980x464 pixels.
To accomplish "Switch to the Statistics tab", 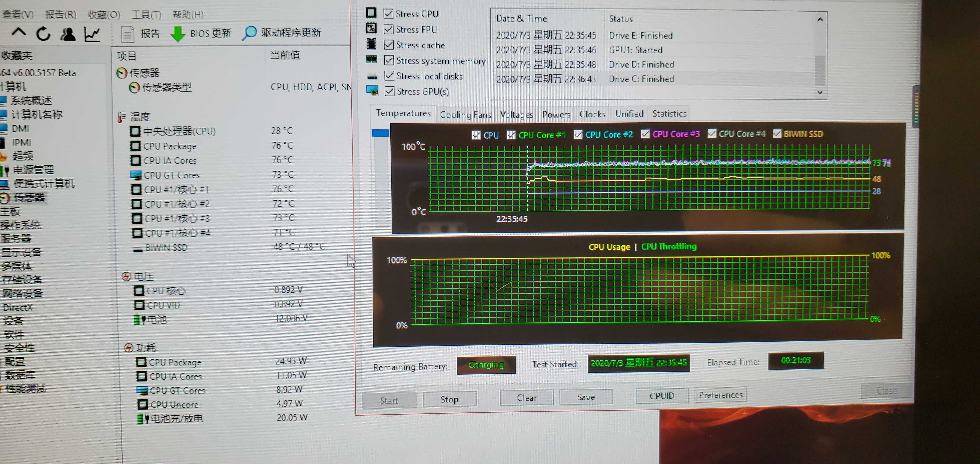I will pyautogui.click(x=669, y=113).
